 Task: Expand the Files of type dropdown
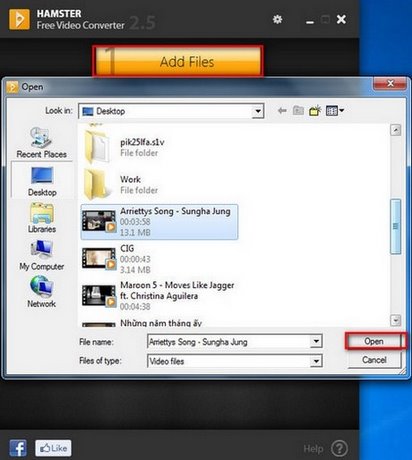pyautogui.click(x=316, y=361)
